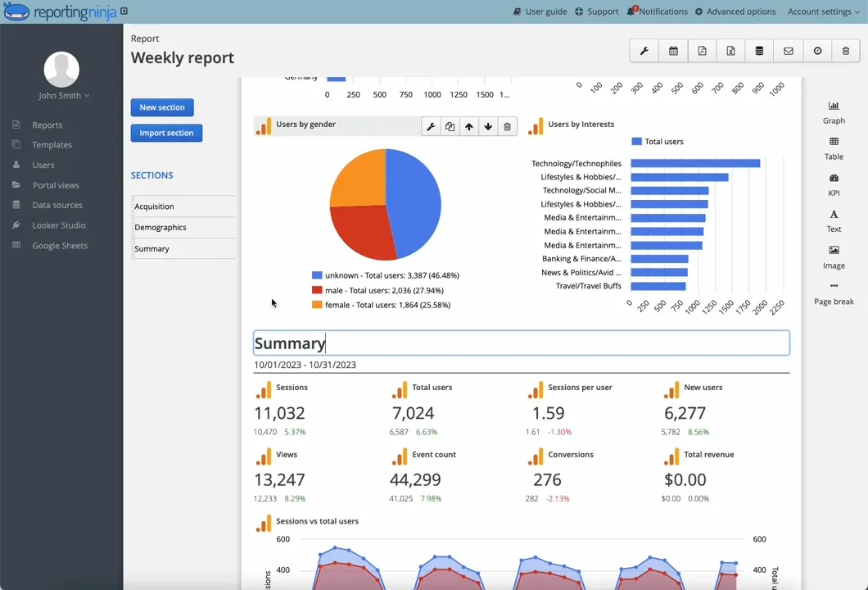The height and width of the screenshot is (590, 868).
Task: Click the Travel/Travel Buffs bar
Action: 658,287
